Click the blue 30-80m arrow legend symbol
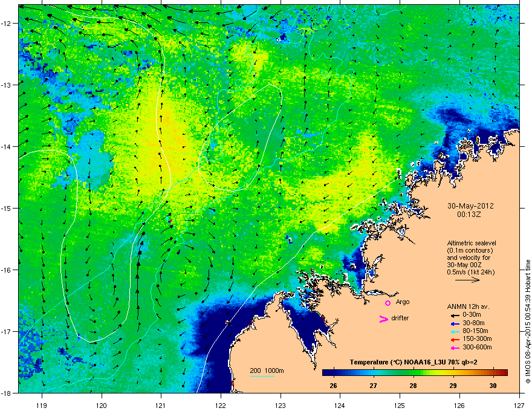The height and width of the screenshot is (411, 532). click(x=455, y=324)
